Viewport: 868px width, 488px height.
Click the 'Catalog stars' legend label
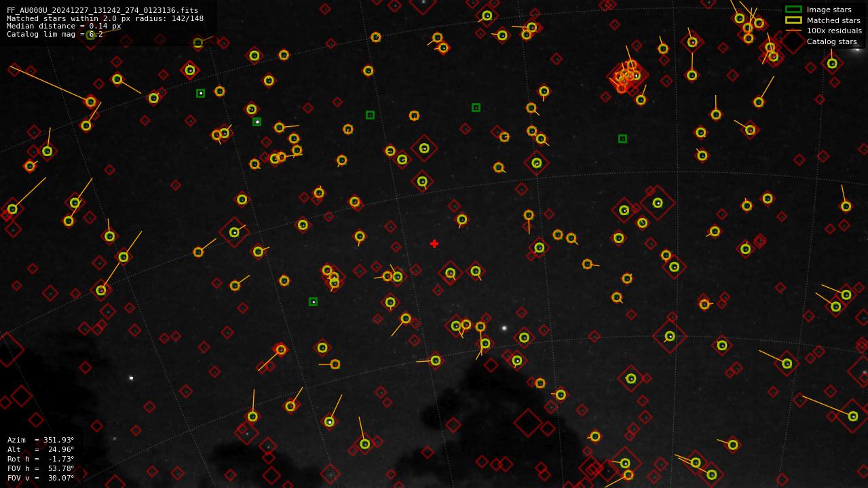(x=831, y=41)
